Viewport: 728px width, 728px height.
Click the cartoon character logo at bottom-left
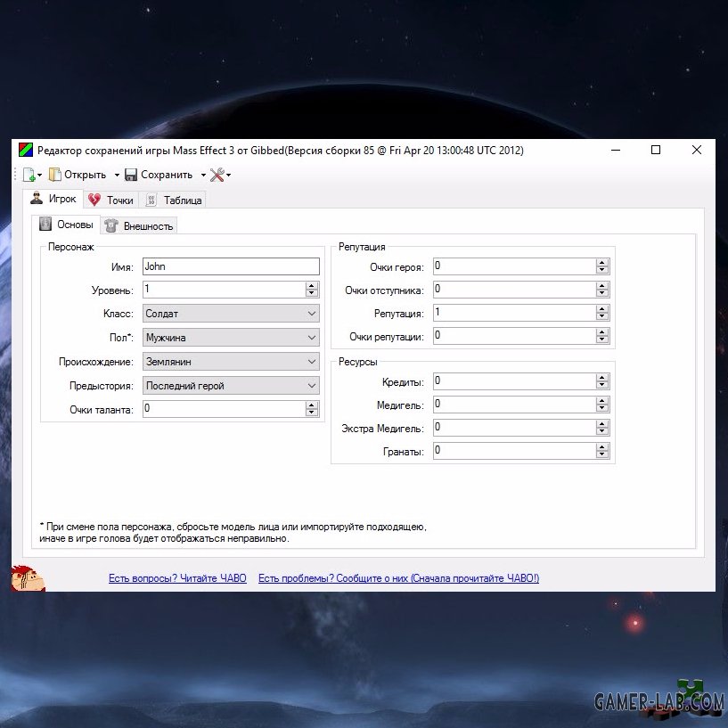tap(28, 578)
